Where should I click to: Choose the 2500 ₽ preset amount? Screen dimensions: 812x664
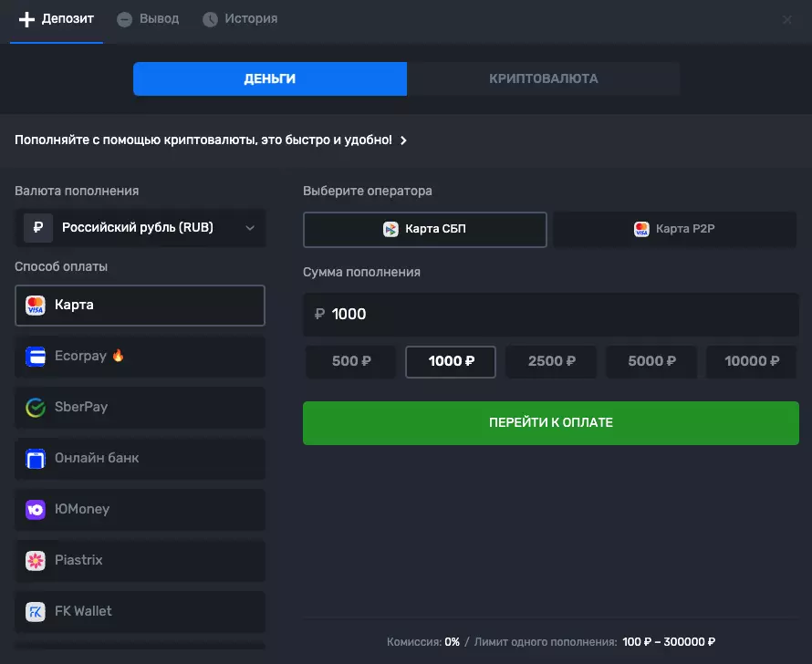pos(551,361)
